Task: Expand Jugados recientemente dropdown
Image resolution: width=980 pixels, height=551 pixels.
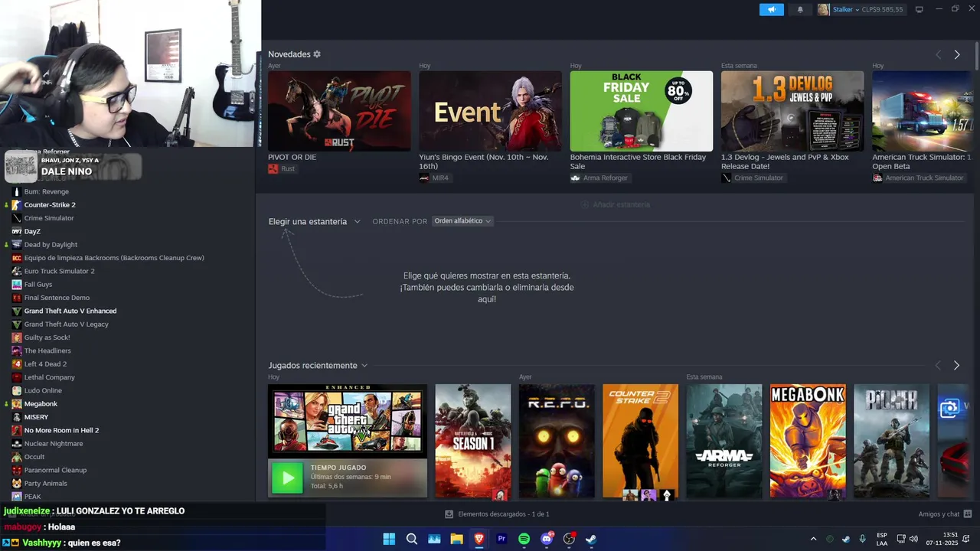Action: pos(364,366)
